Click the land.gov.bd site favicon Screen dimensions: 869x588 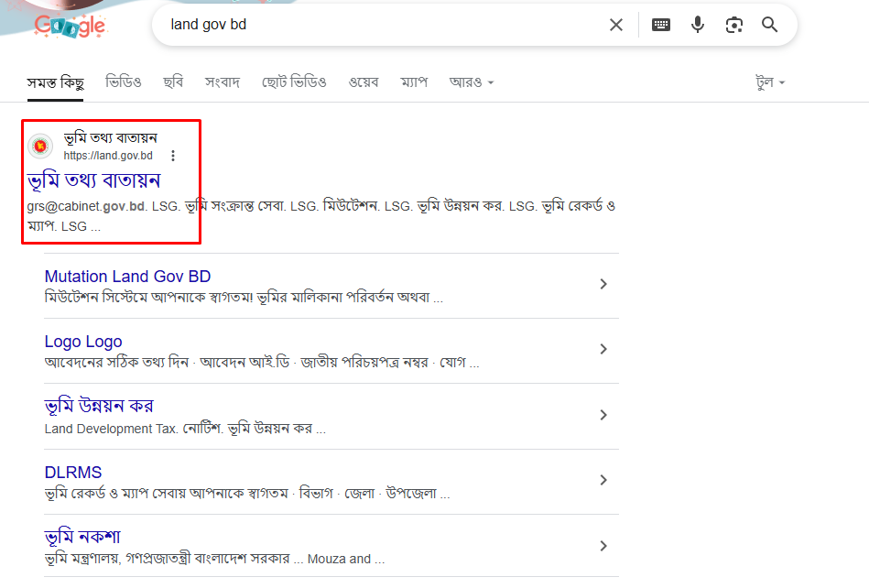[40, 147]
